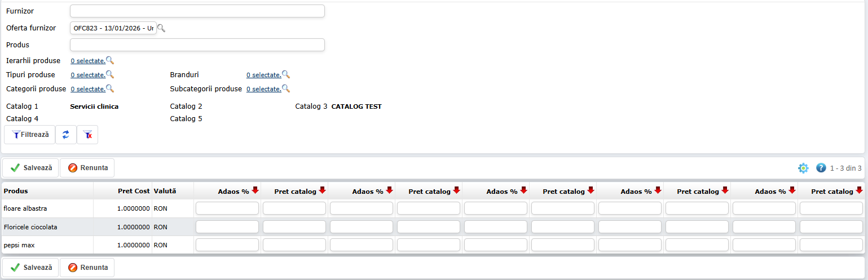Click the magnifier next to Oferta furnizor
This screenshot has height=280, width=868.
click(161, 28)
